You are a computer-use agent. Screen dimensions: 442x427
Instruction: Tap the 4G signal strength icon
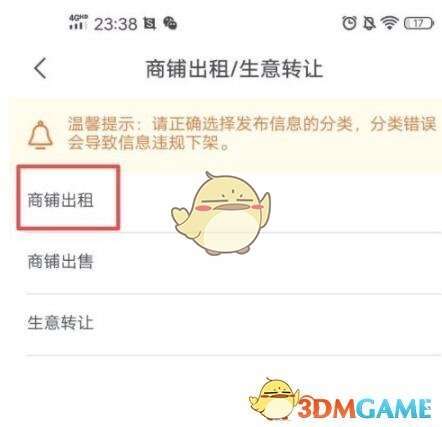(x=78, y=22)
